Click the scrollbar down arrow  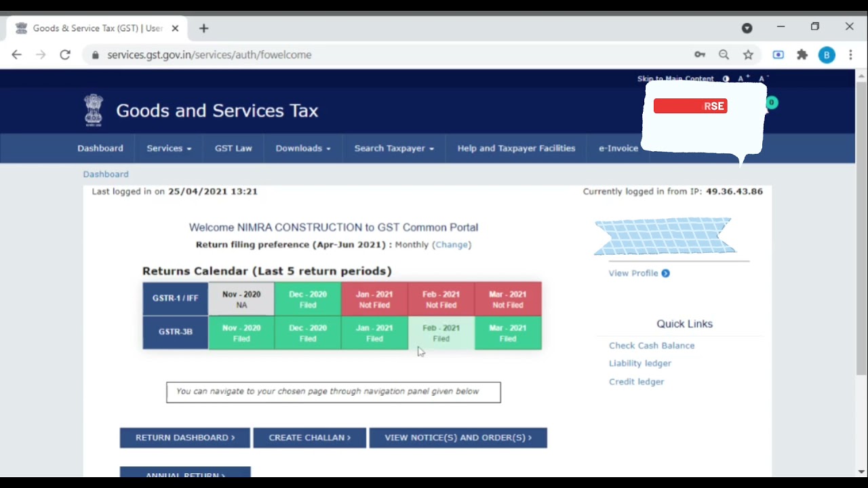[x=861, y=472]
